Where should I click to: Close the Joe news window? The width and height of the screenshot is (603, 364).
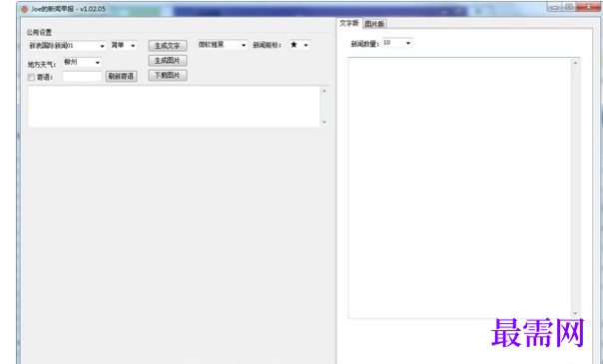pyautogui.click(x=588, y=7)
